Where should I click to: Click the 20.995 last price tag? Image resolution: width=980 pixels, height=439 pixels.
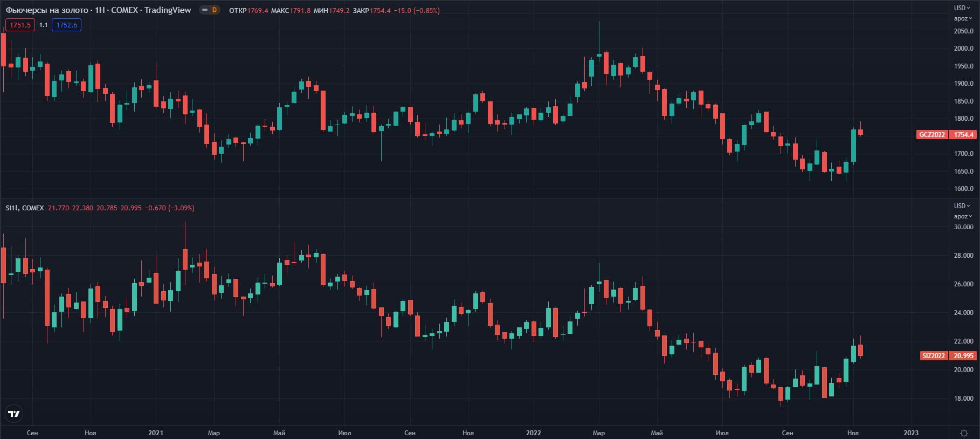click(x=964, y=356)
